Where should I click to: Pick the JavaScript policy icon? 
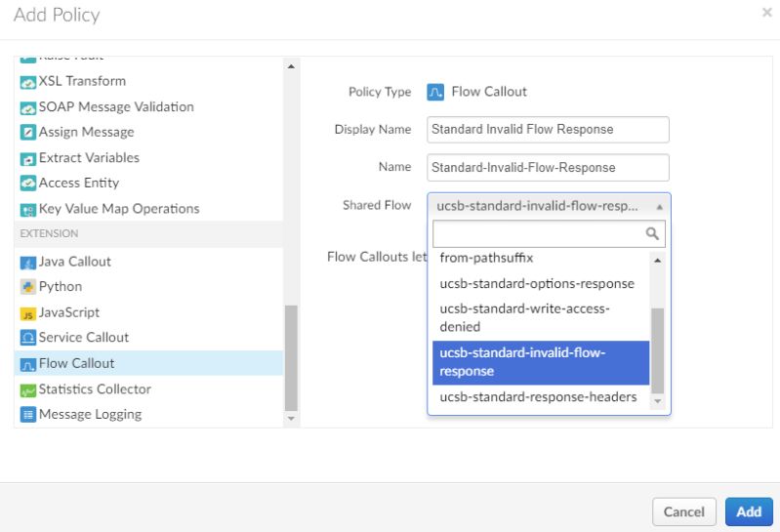[x=26, y=313]
